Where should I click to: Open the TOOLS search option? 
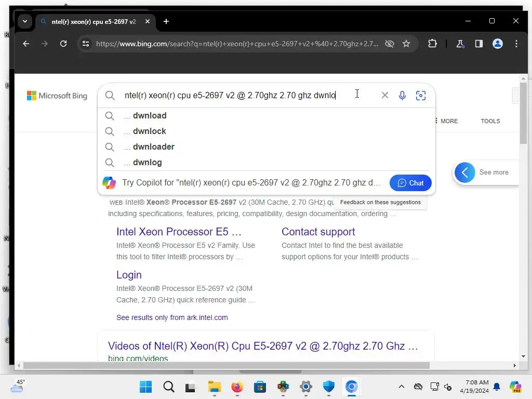(x=490, y=121)
